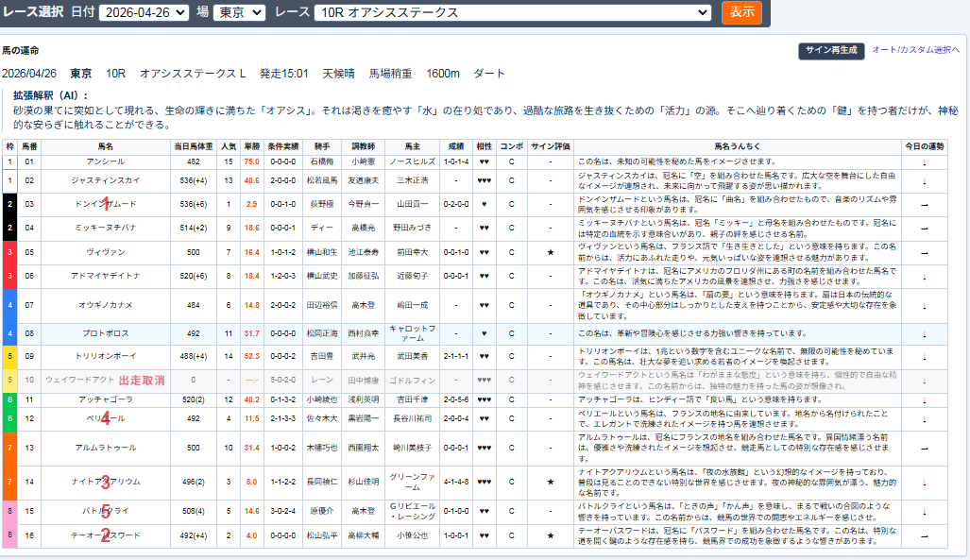970x560 pixels.
Task: Click the 相性 column header
Action: point(484,146)
